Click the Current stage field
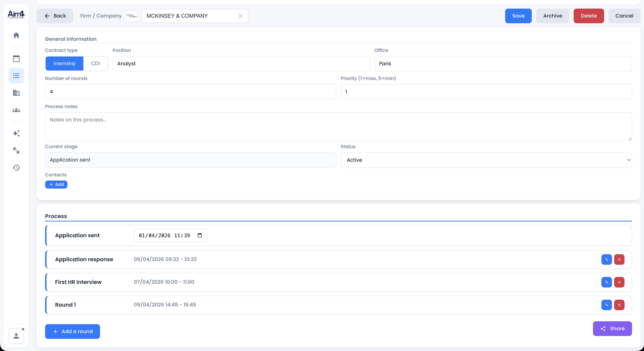The height and width of the screenshot is (351, 644). (x=191, y=160)
